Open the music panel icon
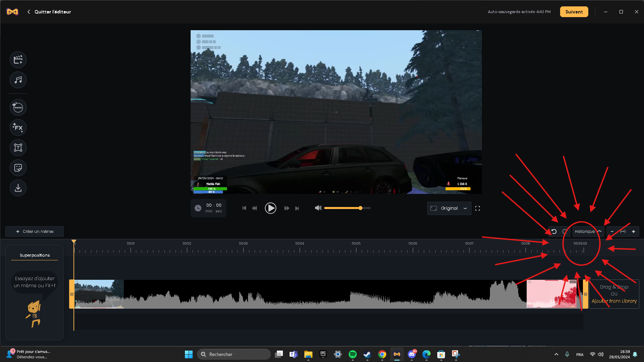 click(x=18, y=80)
